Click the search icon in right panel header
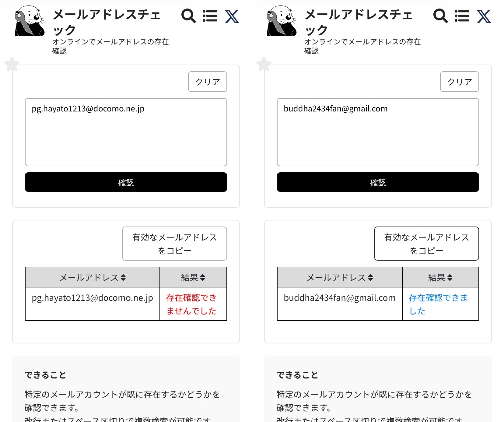 [x=440, y=16]
